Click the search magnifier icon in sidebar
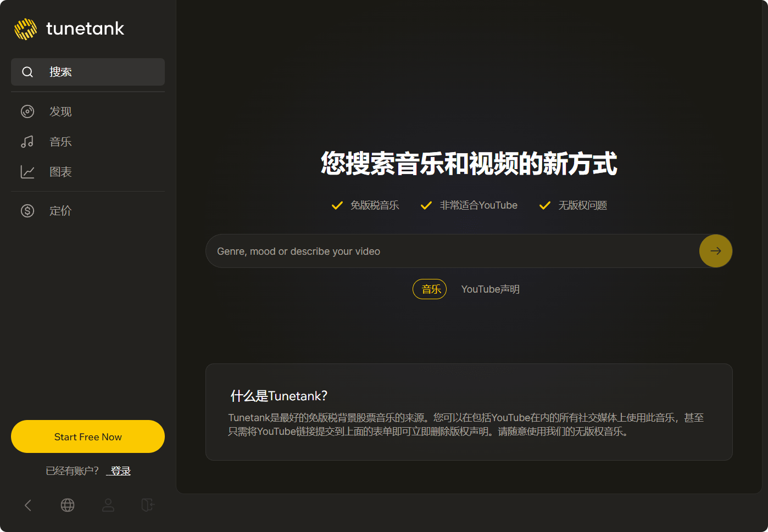Viewport: 768px width, 532px height. click(x=27, y=72)
